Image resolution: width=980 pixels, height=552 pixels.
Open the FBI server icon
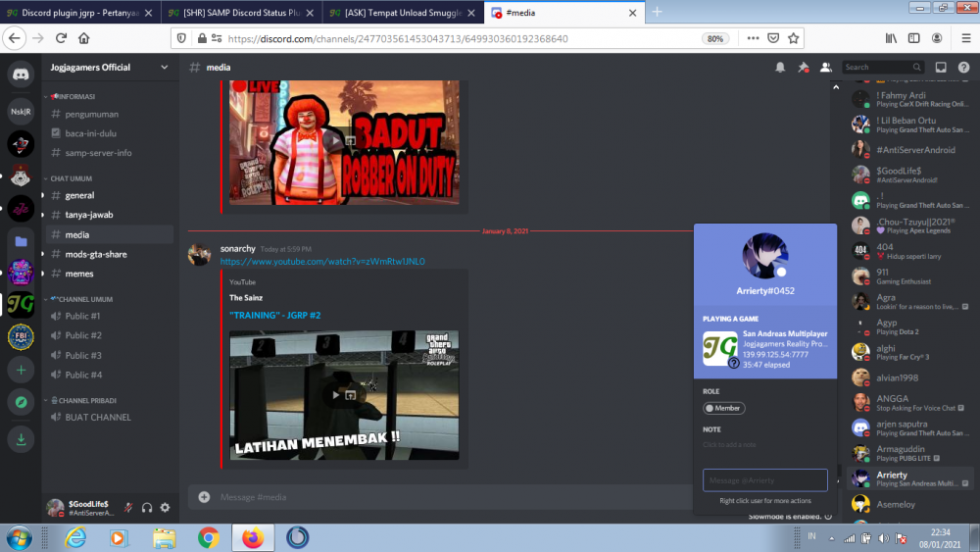tap(21, 337)
